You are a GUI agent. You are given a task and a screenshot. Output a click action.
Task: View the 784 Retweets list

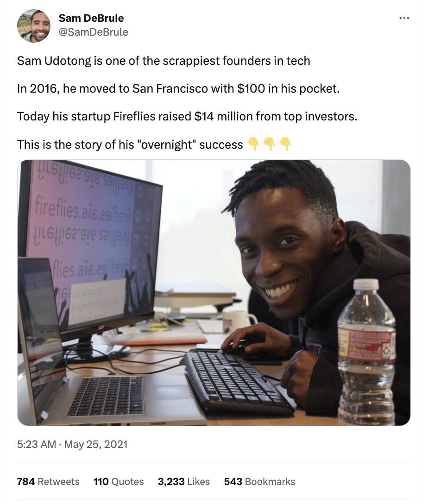[x=48, y=482]
